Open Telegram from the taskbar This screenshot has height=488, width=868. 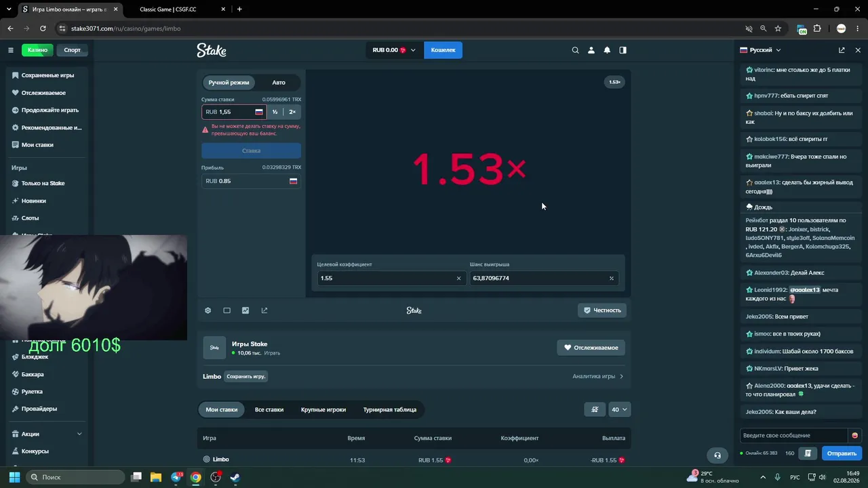[177, 477]
